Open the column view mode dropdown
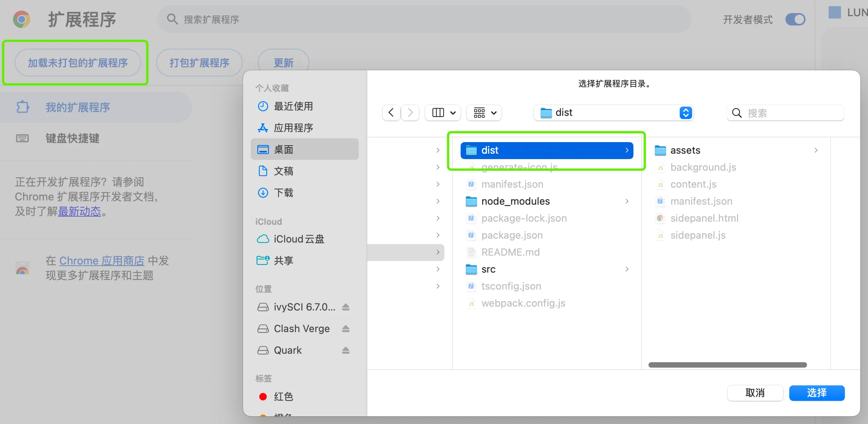868x424 pixels. point(443,113)
